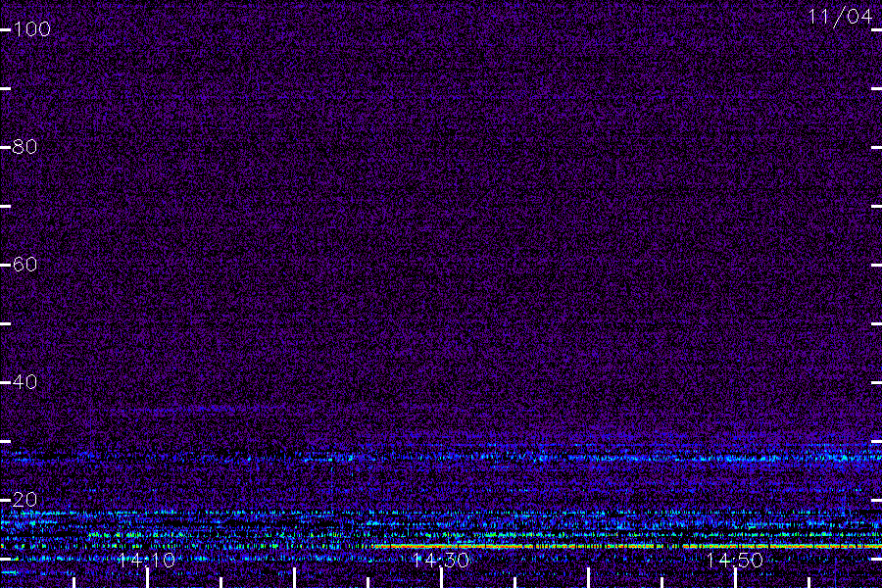The height and width of the screenshot is (588, 882).
Task: Click the 60 frequency axis label
Action: click(x=24, y=265)
